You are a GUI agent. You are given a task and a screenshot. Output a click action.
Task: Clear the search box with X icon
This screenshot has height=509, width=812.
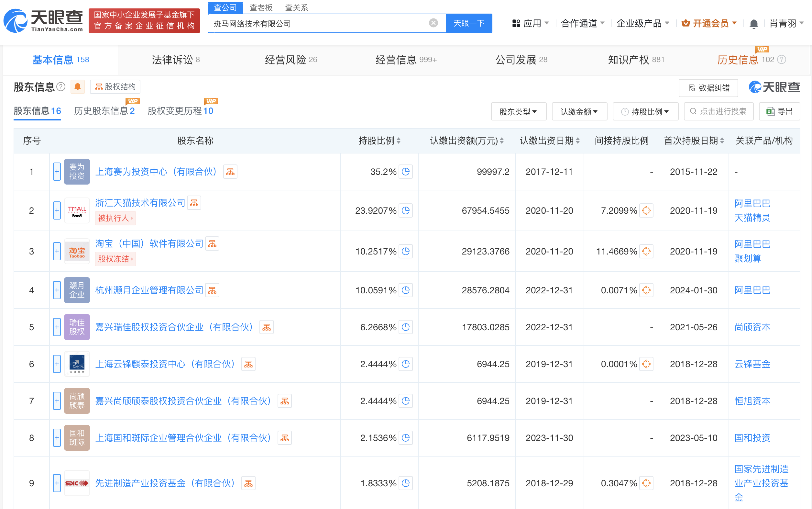[x=433, y=23]
